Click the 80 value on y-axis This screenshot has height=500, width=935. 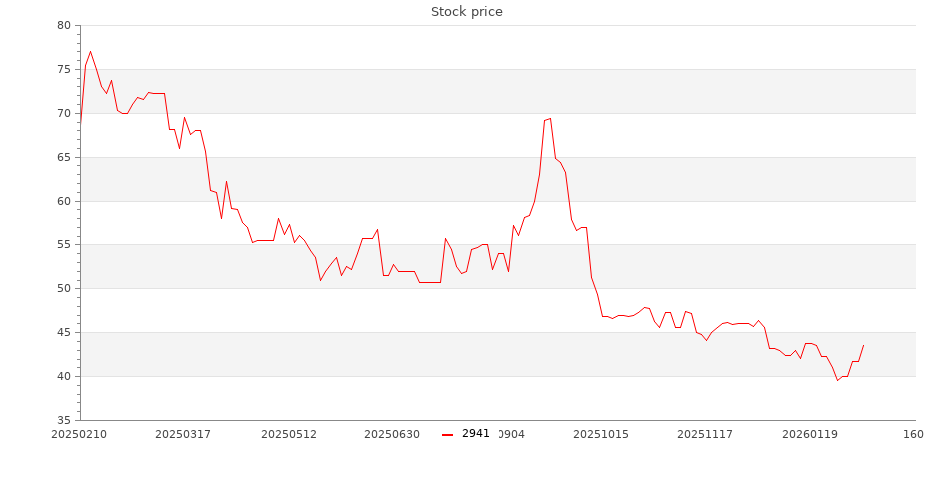[64, 26]
